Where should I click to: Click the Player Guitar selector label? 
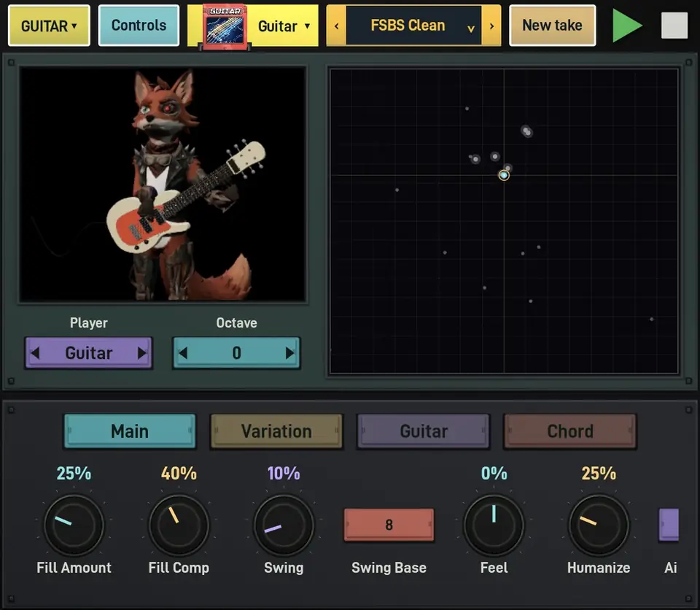click(x=89, y=353)
